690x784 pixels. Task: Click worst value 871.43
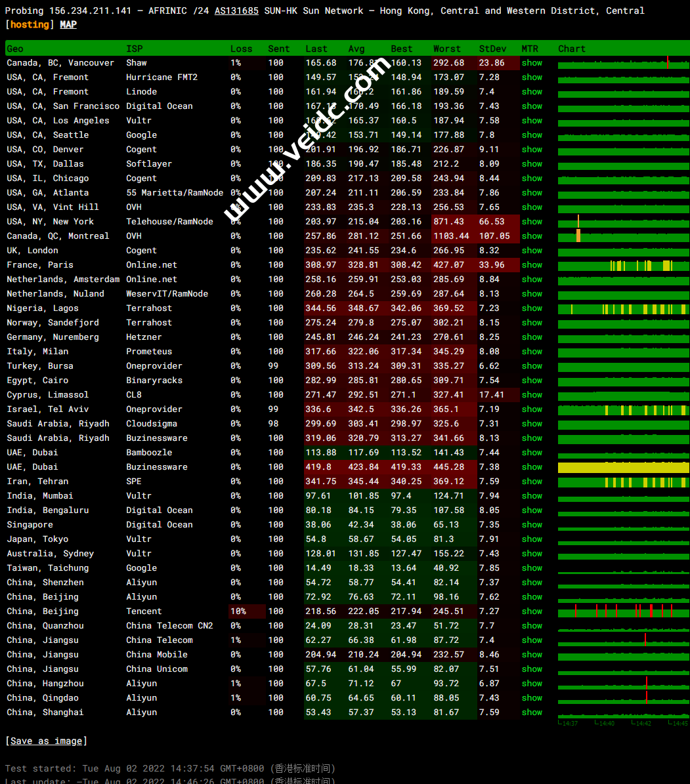(x=448, y=222)
